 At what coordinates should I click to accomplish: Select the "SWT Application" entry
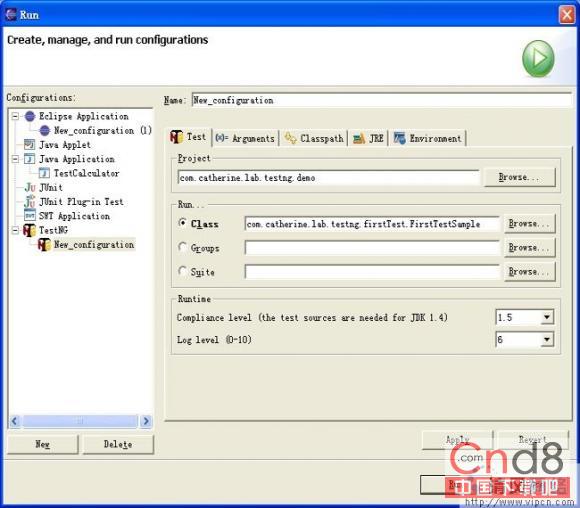74,216
